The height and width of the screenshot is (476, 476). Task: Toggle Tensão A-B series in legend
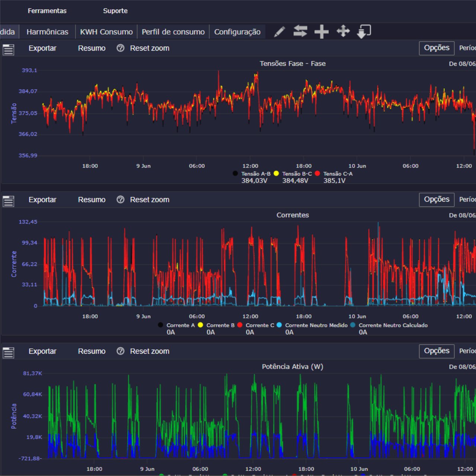tap(255, 174)
